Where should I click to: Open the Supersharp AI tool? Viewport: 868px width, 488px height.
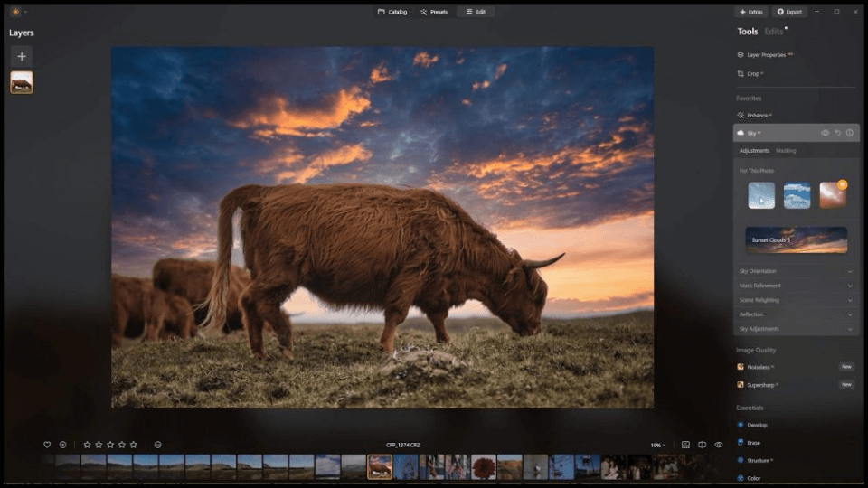tap(758, 385)
